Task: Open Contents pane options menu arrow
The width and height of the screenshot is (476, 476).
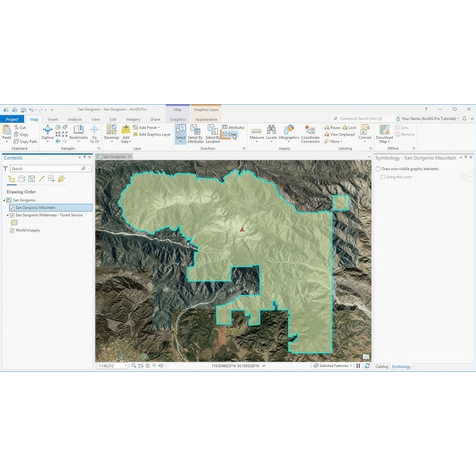Action: [x=80, y=158]
